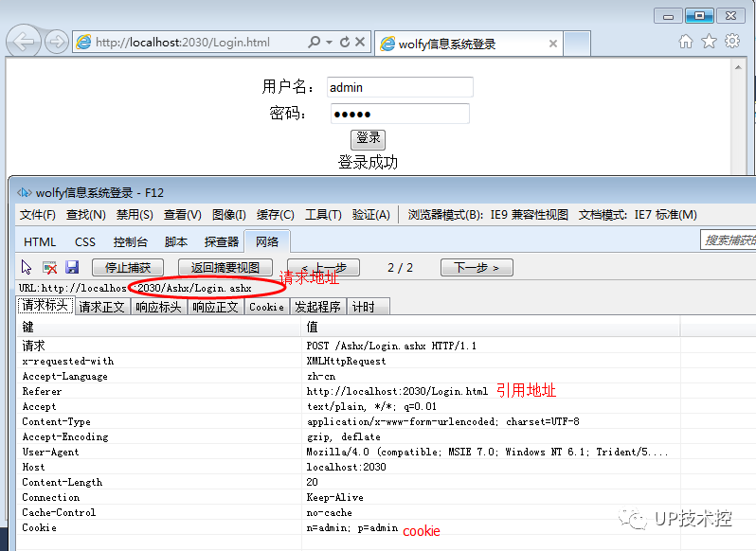The image size is (756, 551).
Task: Click the value 'n=admin; p=admin'
Action: tap(352, 528)
